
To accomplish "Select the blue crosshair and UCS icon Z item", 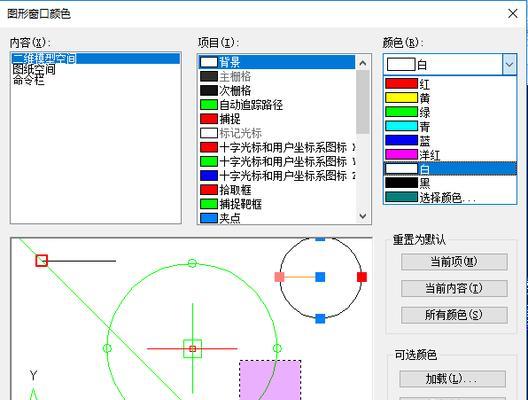I will tap(277, 175).
